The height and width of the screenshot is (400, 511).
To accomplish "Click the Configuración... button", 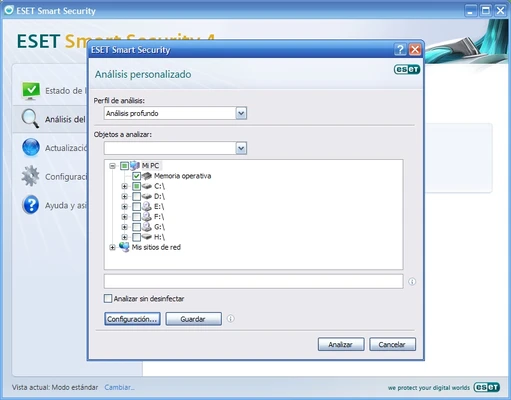I will tap(132, 319).
